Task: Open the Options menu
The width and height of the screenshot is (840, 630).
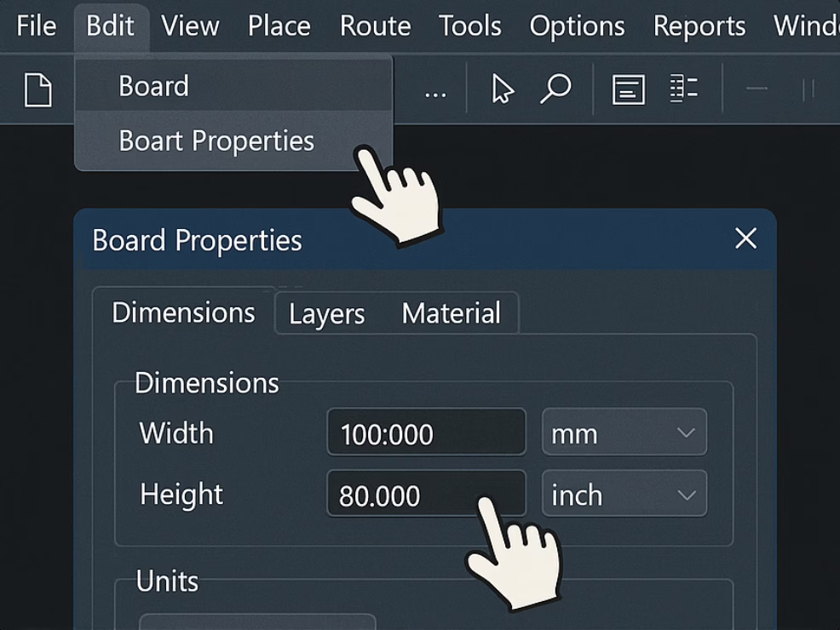Action: tap(577, 26)
